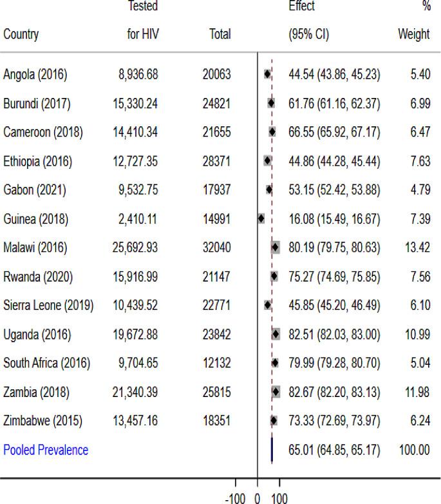Click the Rwanda (2020) plot marker

click(274, 276)
